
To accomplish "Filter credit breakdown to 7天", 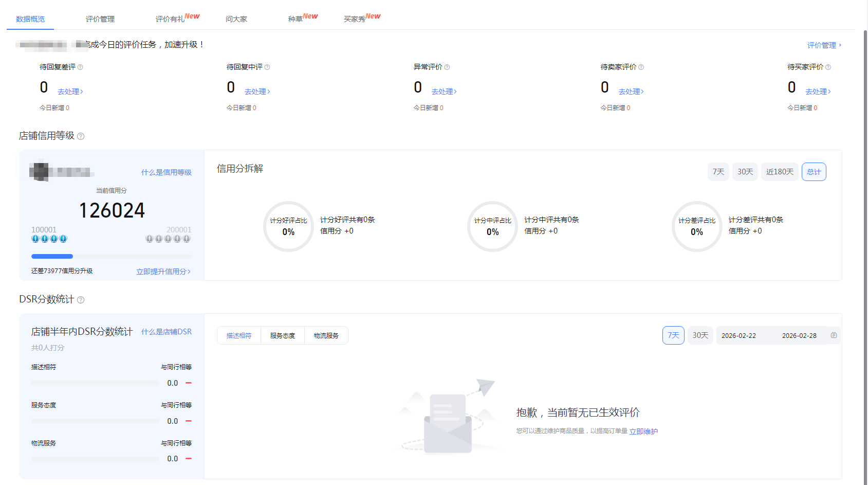I will click(718, 172).
